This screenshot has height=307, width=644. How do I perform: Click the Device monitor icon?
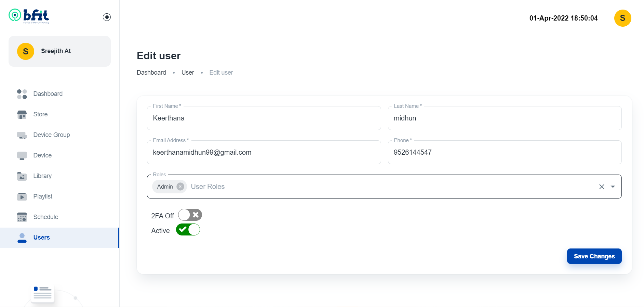[22, 155]
